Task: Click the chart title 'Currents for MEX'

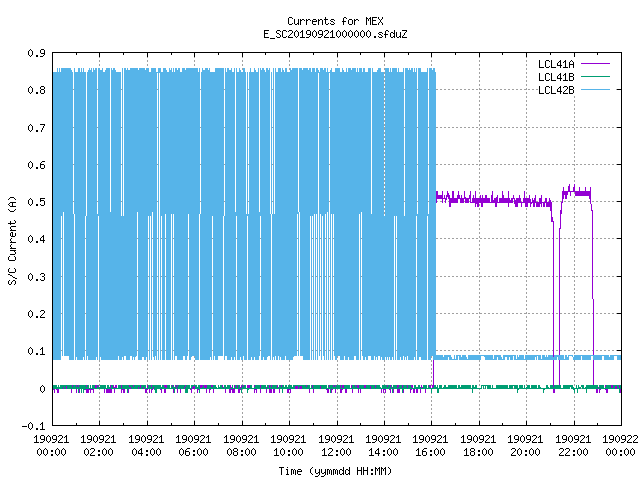Action: click(335, 21)
